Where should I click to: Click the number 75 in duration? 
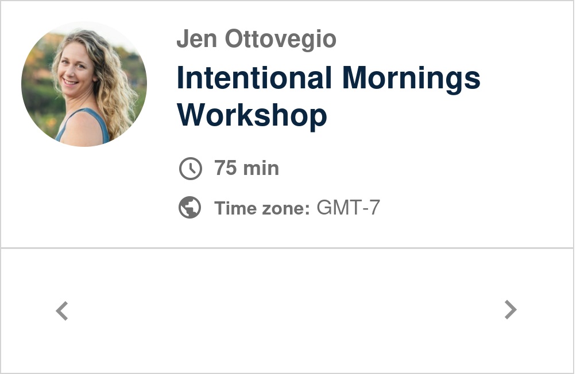tap(225, 169)
